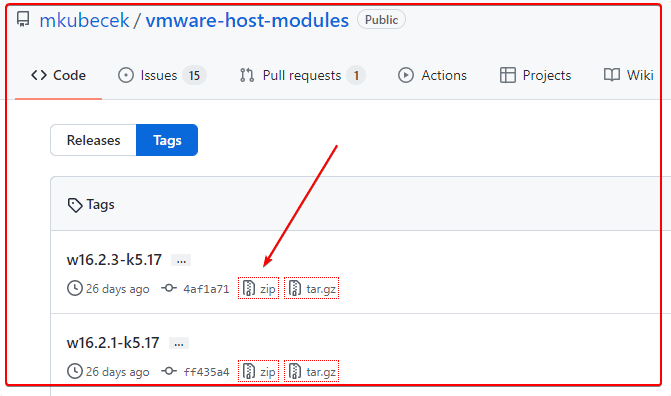The width and height of the screenshot is (671, 396).
Task: Switch to the Code tab
Action: point(59,75)
